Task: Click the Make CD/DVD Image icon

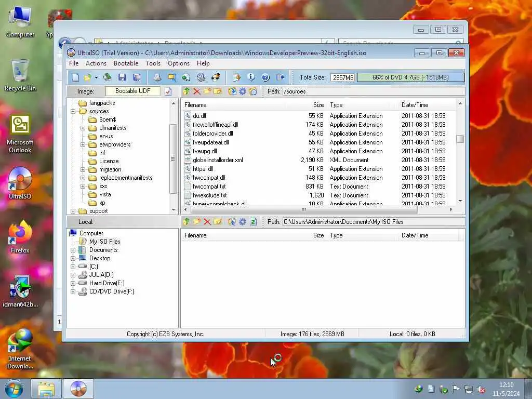Action: point(157,77)
